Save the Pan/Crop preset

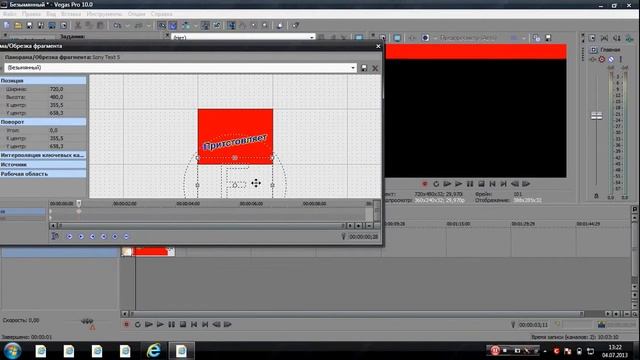364,68
